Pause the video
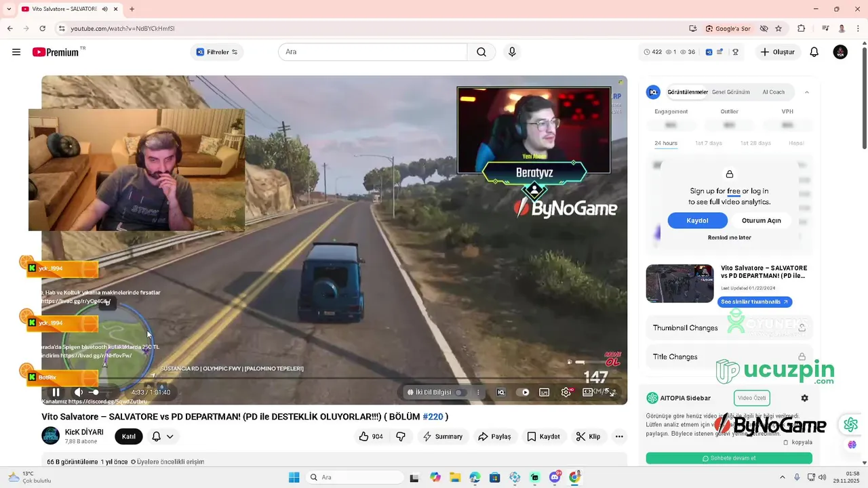868x488 pixels. tap(56, 392)
